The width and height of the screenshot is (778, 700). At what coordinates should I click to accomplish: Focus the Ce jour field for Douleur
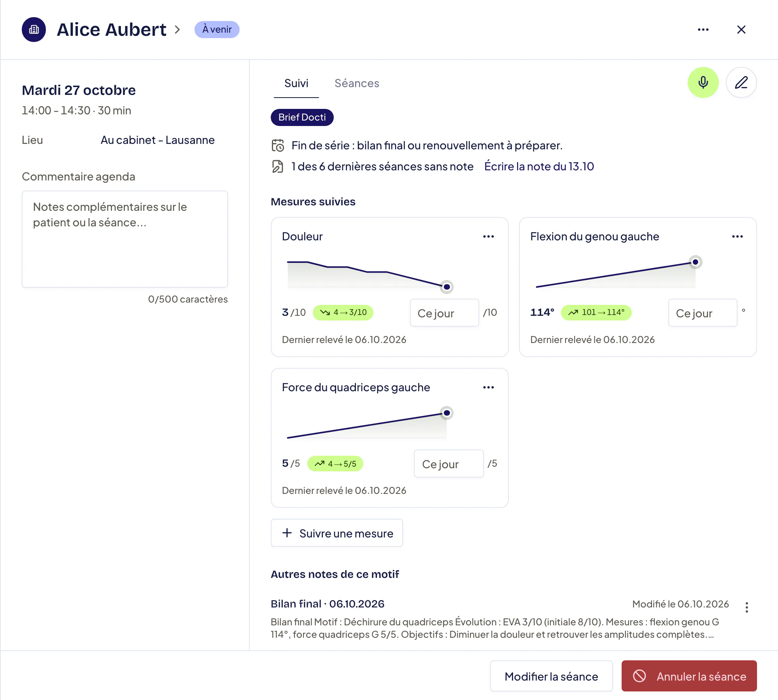coord(444,313)
